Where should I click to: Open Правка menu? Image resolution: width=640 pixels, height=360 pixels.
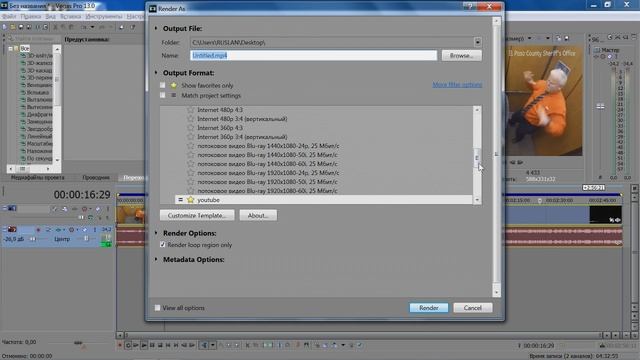tap(31, 16)
